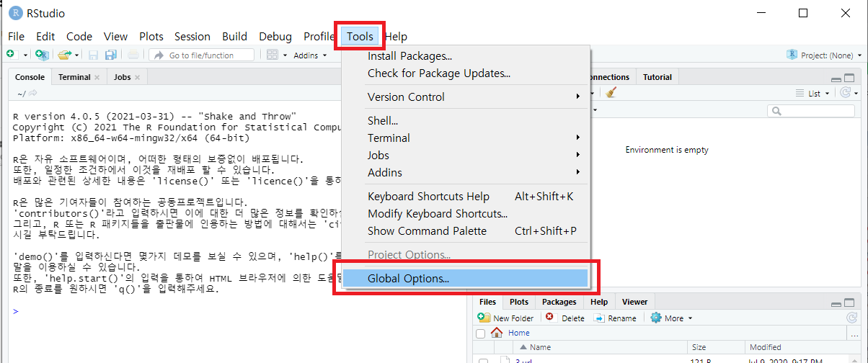
Task: Open the Debug menu
Action: (275, 36)
